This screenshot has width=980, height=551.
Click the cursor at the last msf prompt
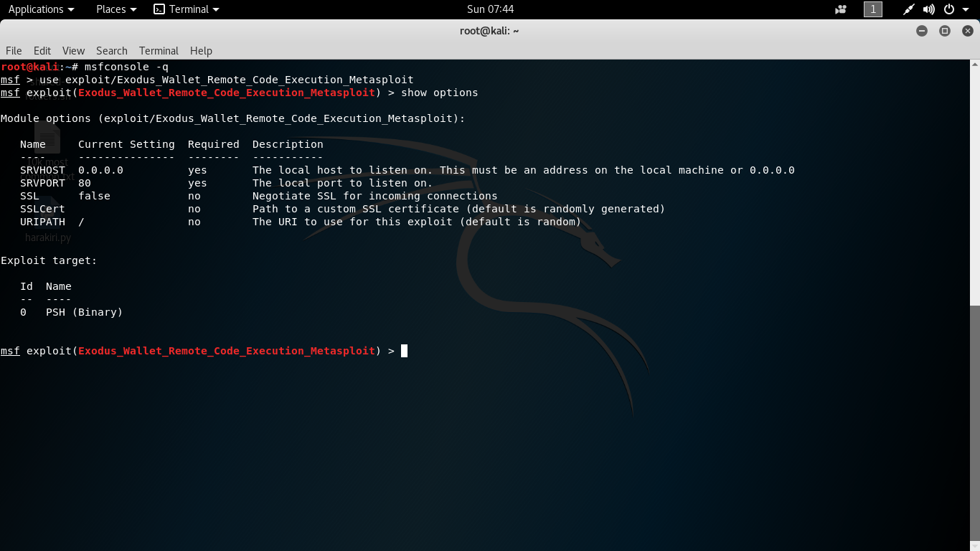coord(404,351)
